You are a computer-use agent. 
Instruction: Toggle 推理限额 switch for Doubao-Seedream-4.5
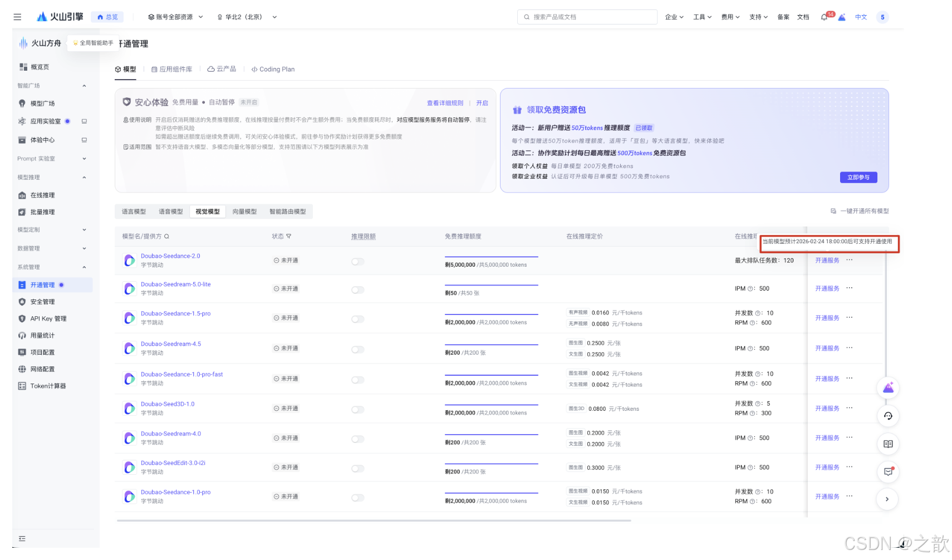click(x=358, y=350)
